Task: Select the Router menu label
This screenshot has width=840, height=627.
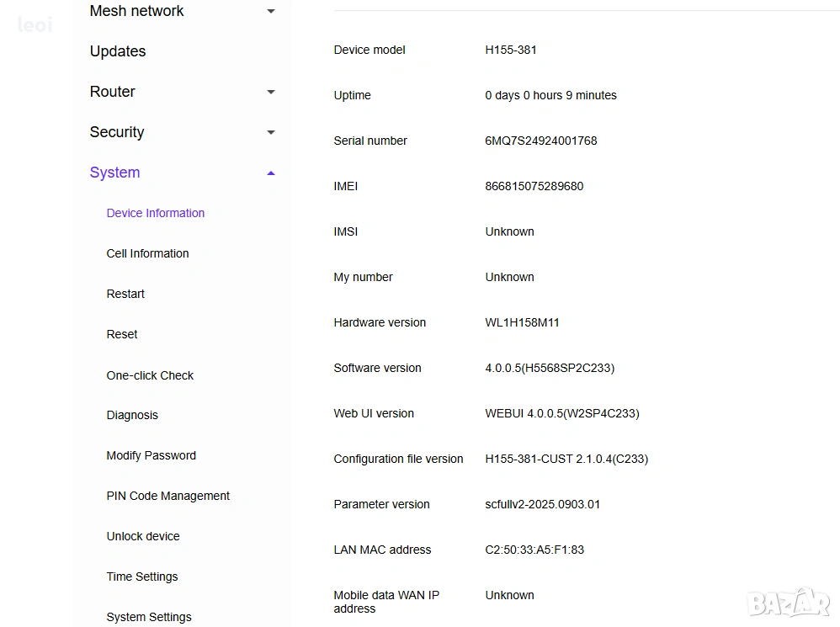Action: coord(113,92)
